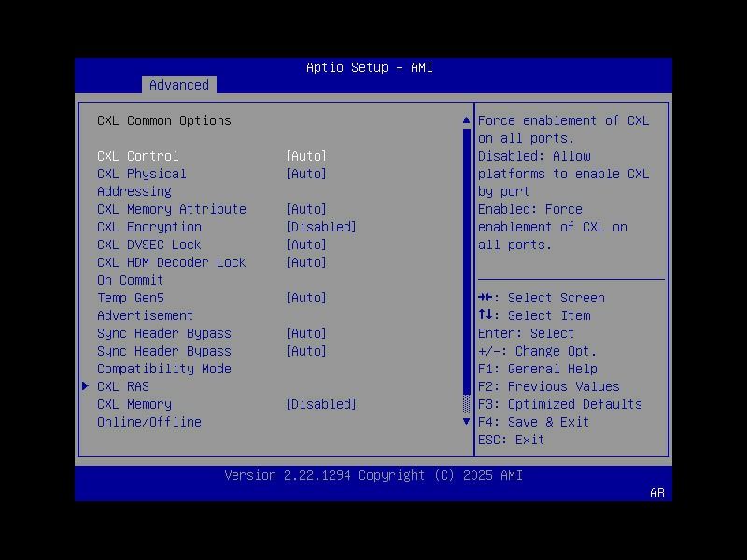
Task: Click the Aptio Setup - AMI title
Action: pyautogui.click(x=370, y=67)
